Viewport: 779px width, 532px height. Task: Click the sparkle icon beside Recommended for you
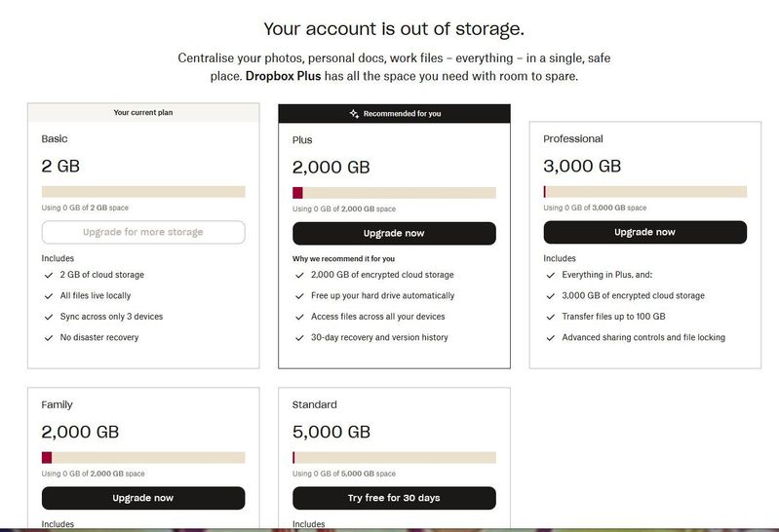coord(354,114)
